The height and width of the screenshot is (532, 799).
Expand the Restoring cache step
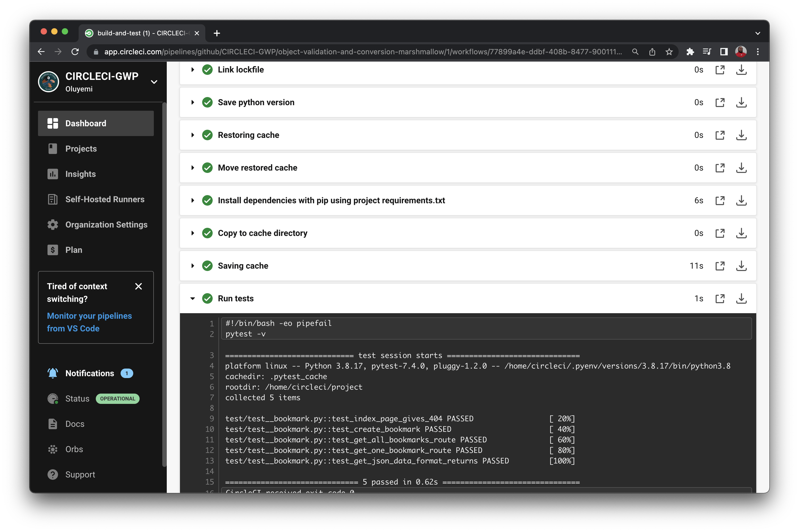tap(193, 135)
